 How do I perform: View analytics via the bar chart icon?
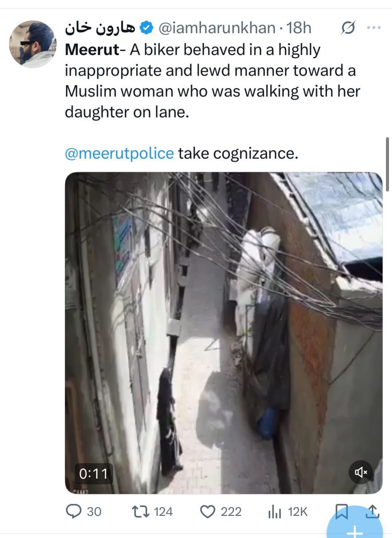click(273, 512)
